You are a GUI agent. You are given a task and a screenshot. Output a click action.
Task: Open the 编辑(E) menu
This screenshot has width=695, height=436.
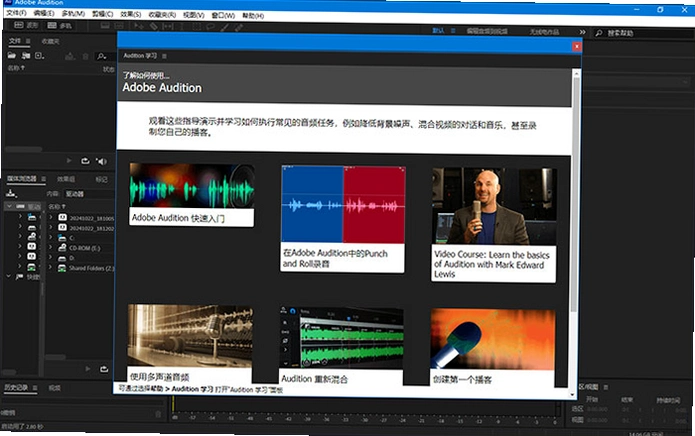pyautogui.click(x=43, y=13)
